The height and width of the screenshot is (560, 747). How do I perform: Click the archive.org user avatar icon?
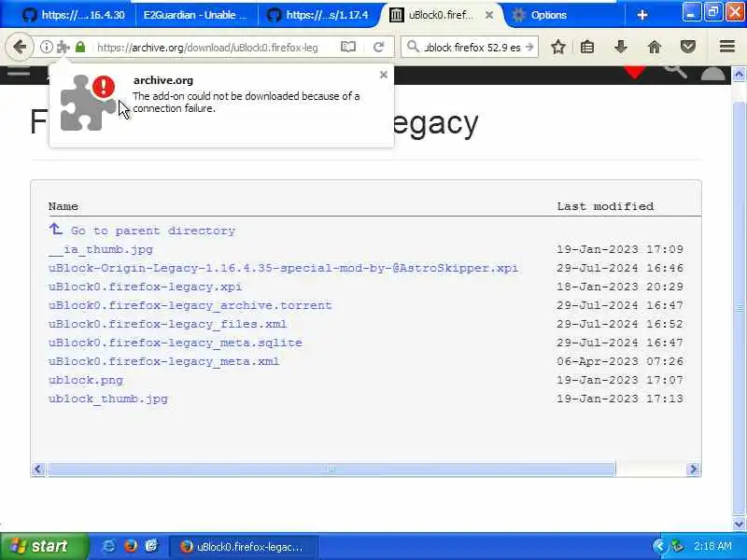tap(712, 74)
